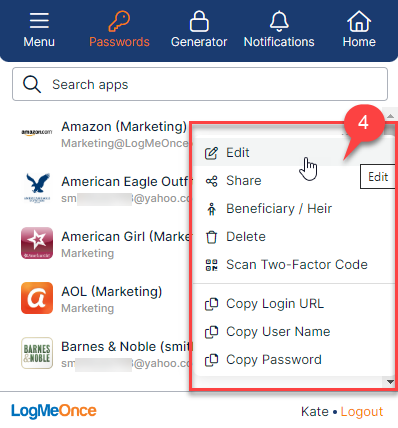Viewport: 398px width, 428px height.
Task: Open the Notifications bell icon
Action: pyautogui.click(x=279, y=21)
